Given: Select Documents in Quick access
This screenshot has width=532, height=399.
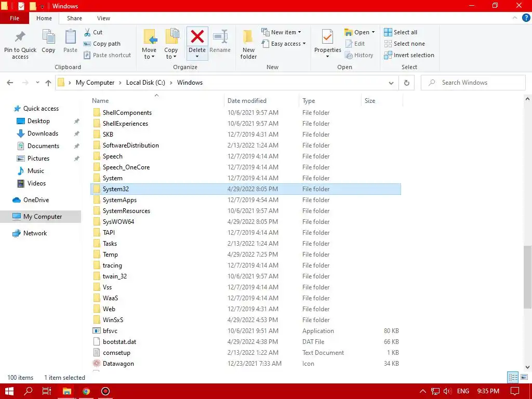Looking at the screenshot, I should click(43, 146).
